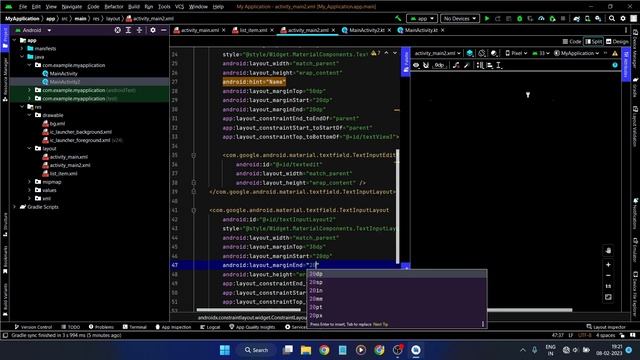Zoom out with minus button on design surface
The height and width of the screenshot is (360, 640).
pos(608,276)
